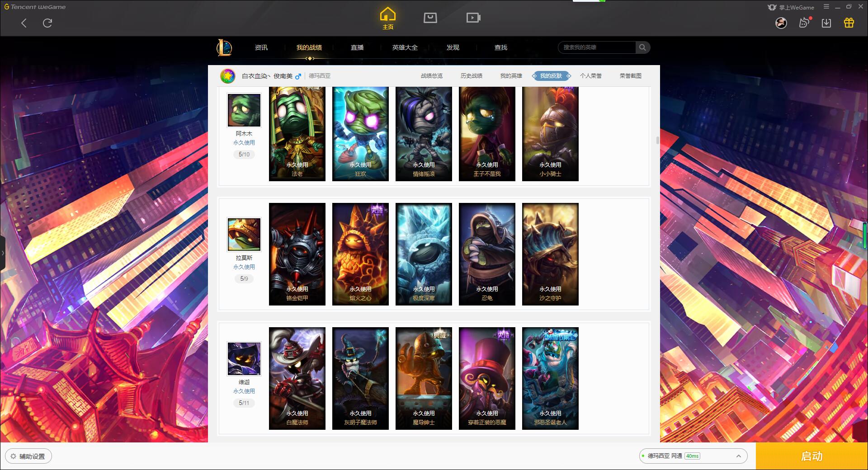Open the 灰胡子魔法师 skin card
Image resolution: width=868 pixels, height=470 pixels.
[360, 378]
